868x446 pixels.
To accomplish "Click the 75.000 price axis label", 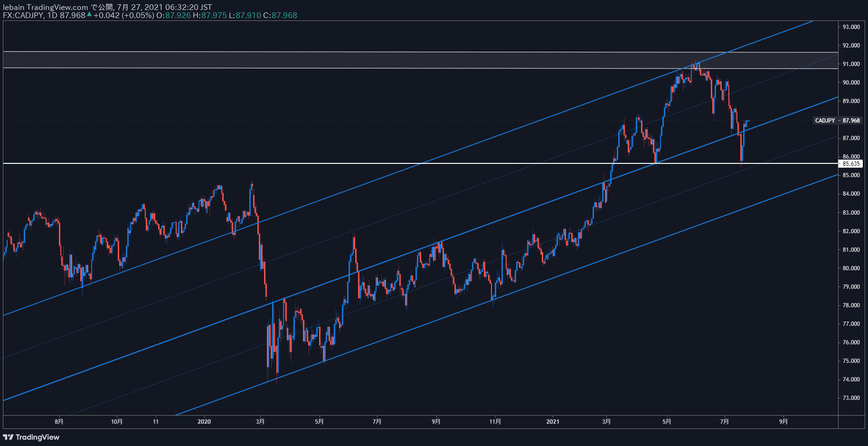I will point(851,361).
